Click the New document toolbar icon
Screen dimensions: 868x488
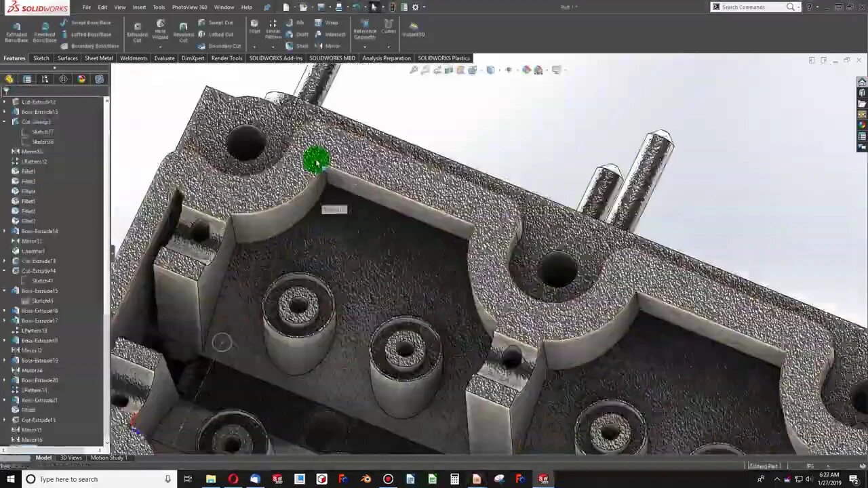coord(286,7)
